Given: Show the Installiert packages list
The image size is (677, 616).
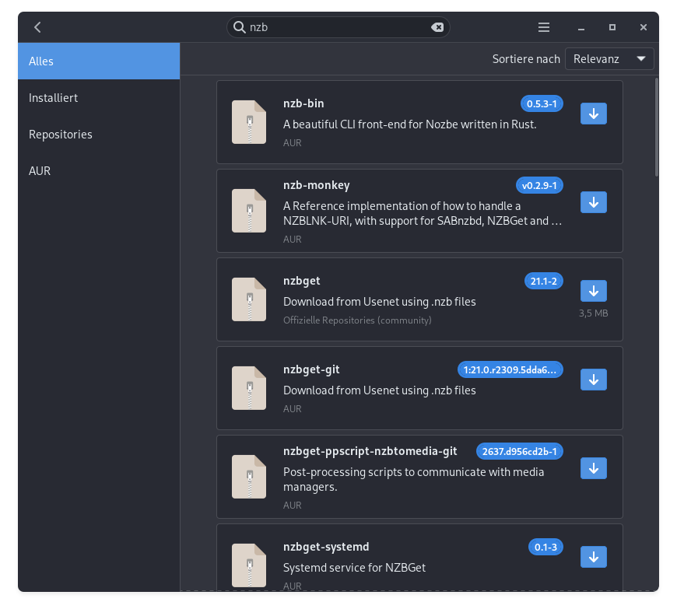Looking at the screenshot, I should (99, 98).
